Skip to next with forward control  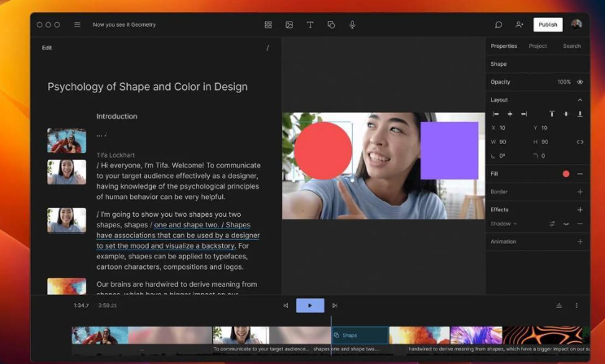pyautogui.click(x=334, y=305)
